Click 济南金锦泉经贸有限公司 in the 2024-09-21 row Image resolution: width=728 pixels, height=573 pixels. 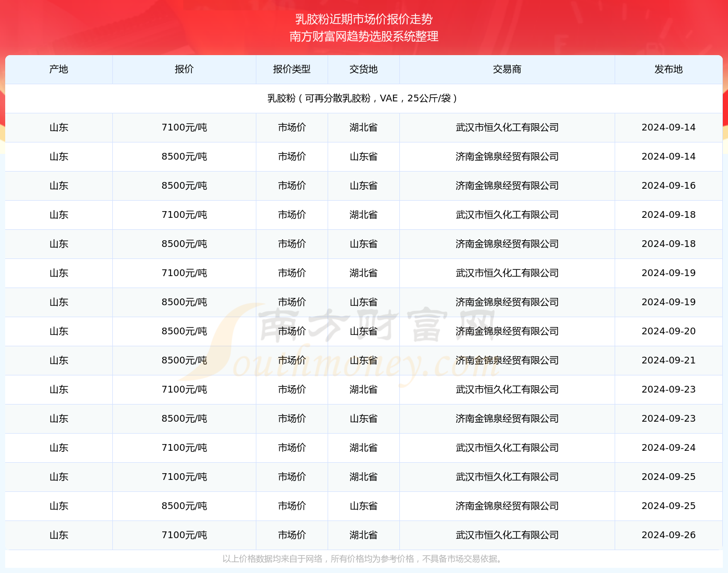pos(507,360)
